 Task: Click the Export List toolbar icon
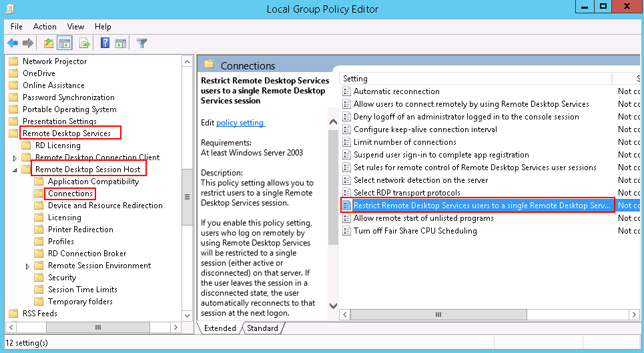coord(85,43)
